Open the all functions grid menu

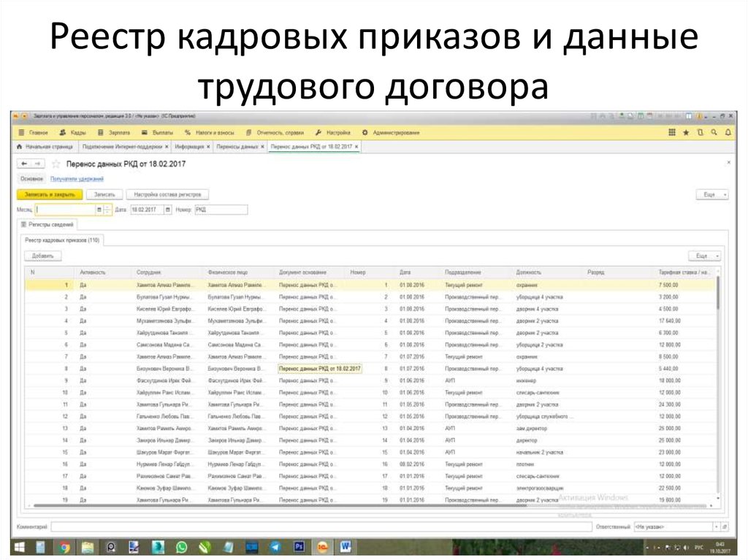pos(672,133)
